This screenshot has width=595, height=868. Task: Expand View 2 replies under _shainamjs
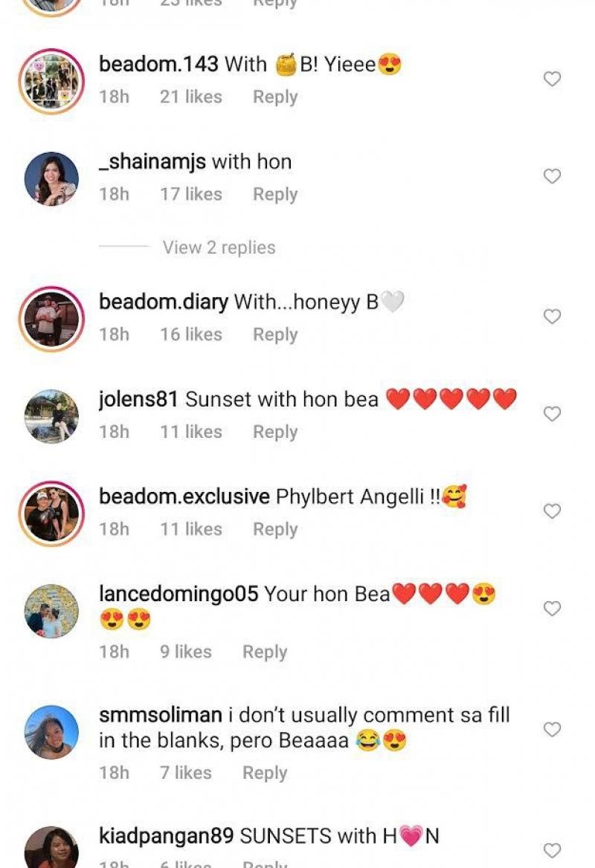[x=219, y=247]
